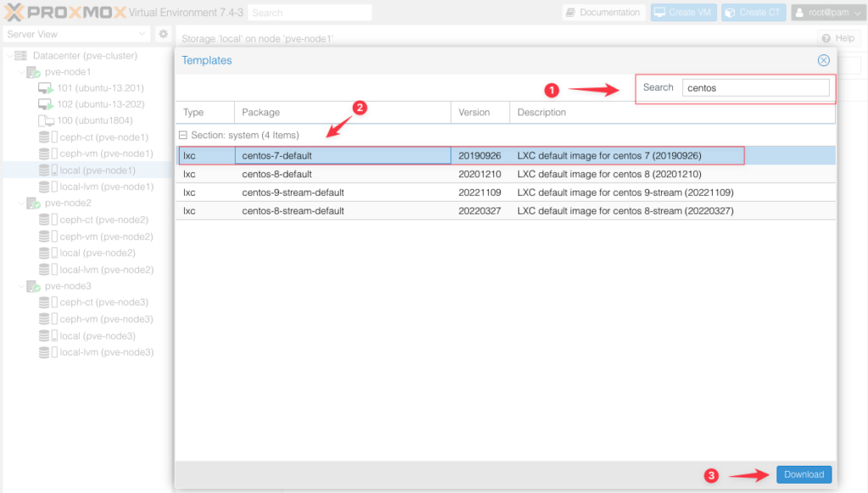Select the centos-8-default package row

click(x=505, y=174)
